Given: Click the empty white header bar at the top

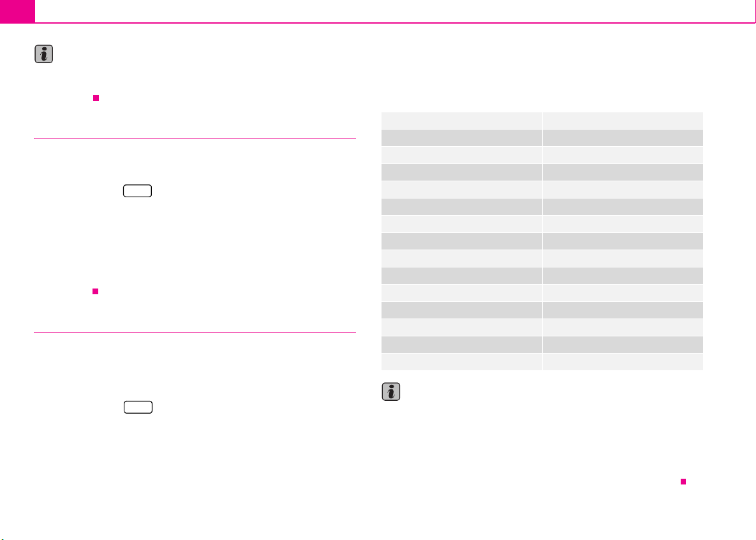Looking at the screenshot, I should 395,11.
